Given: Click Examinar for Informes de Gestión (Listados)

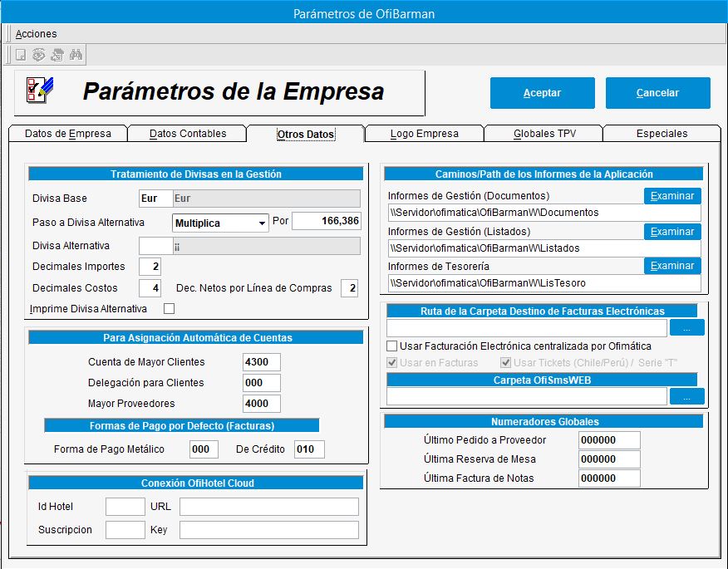Looking at the screenshot, I should (672, 231).
